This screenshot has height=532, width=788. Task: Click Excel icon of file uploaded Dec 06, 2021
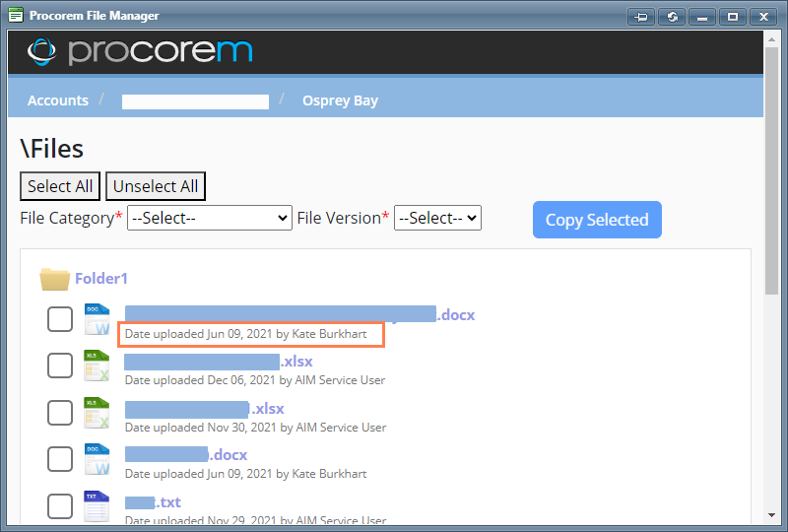pyautogui.click(x=97, y=366)
